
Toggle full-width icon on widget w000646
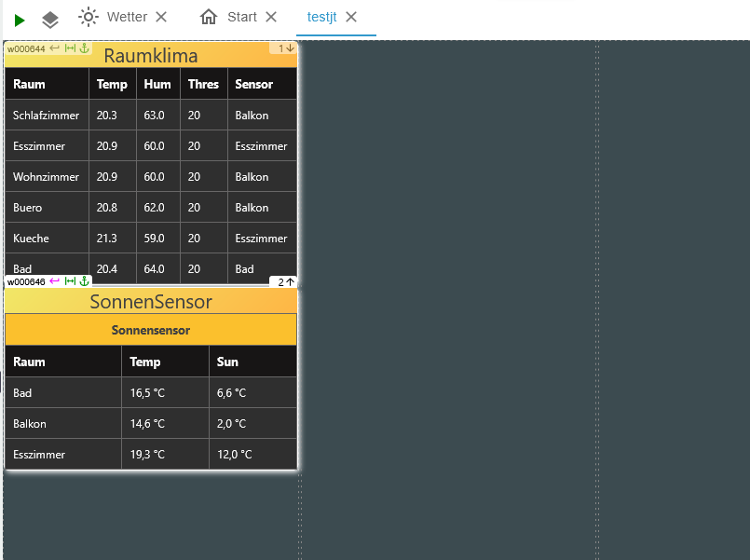(x=70, y=281)
